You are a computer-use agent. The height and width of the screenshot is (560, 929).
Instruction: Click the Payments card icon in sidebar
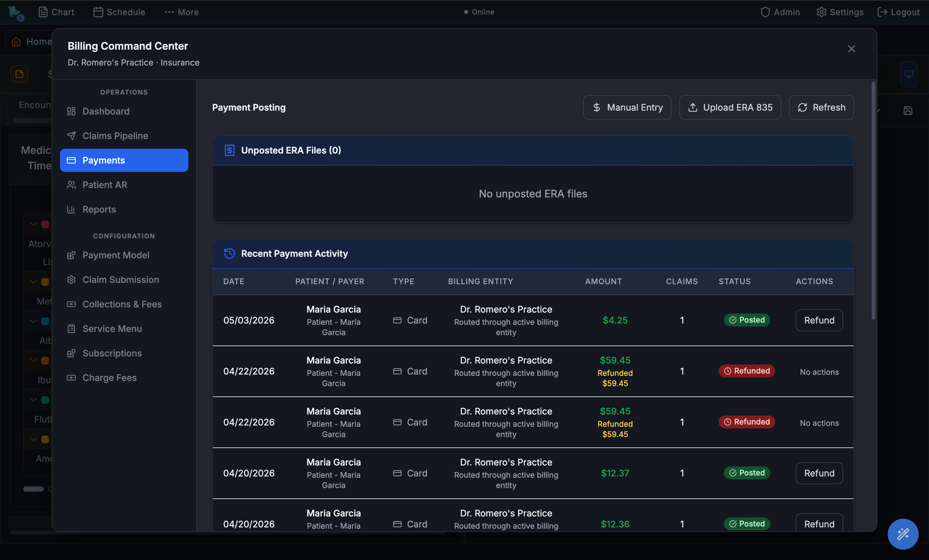71,160
